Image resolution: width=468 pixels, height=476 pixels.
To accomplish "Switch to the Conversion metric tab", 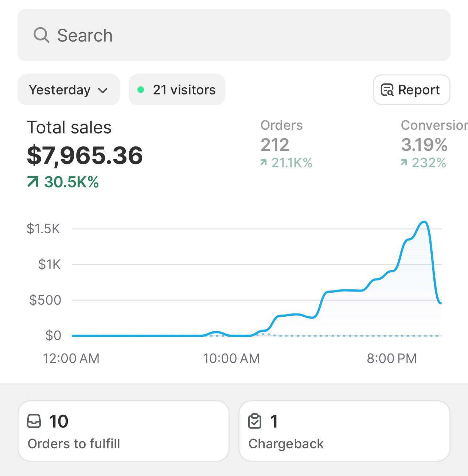I will [x=430, y=144].
